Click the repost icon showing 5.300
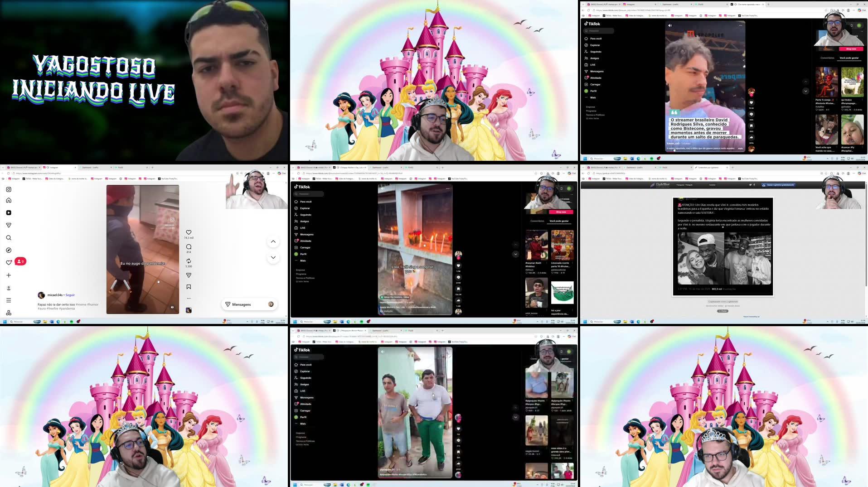 point(189,261)
